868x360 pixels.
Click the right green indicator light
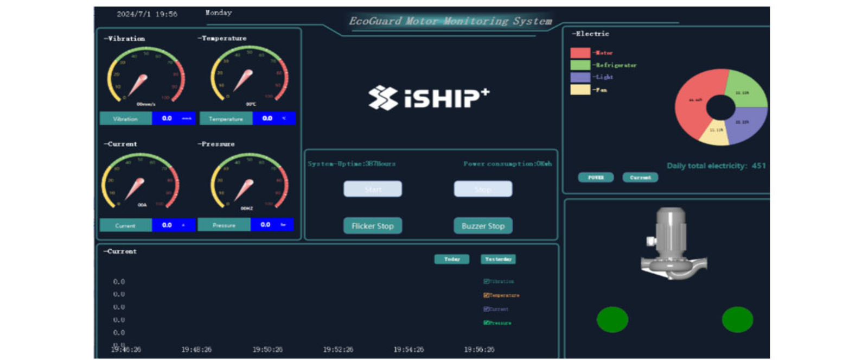click(x=737, y=319)
